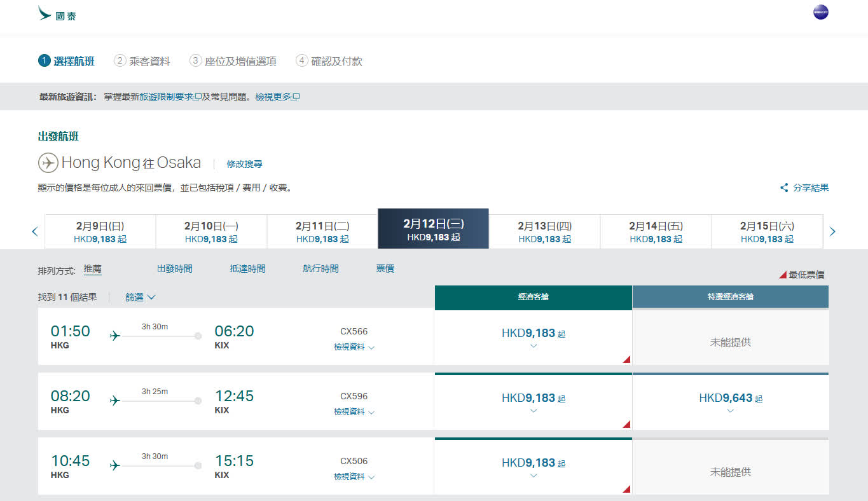Click the Cathay Pacific logo
This screenshot has height=501, width=868.
(57, 14)
